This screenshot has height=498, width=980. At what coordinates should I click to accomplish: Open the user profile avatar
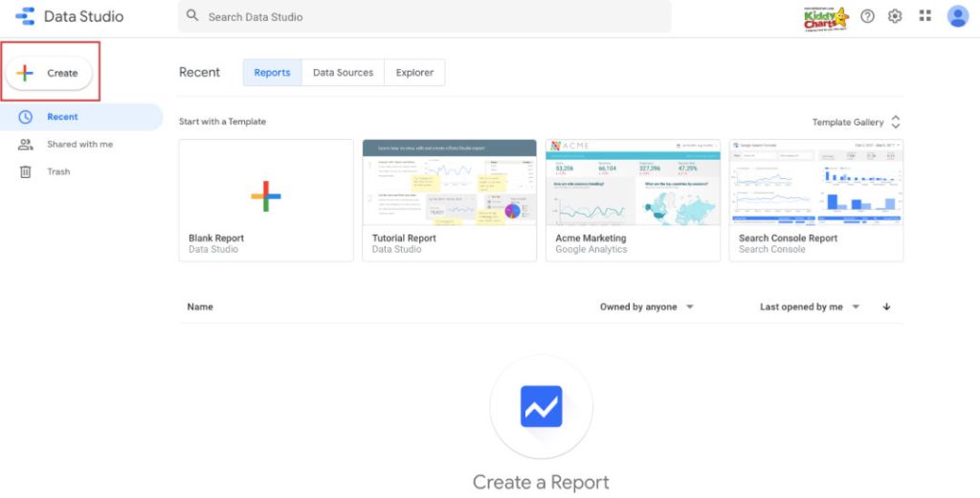tap(957, 16)
